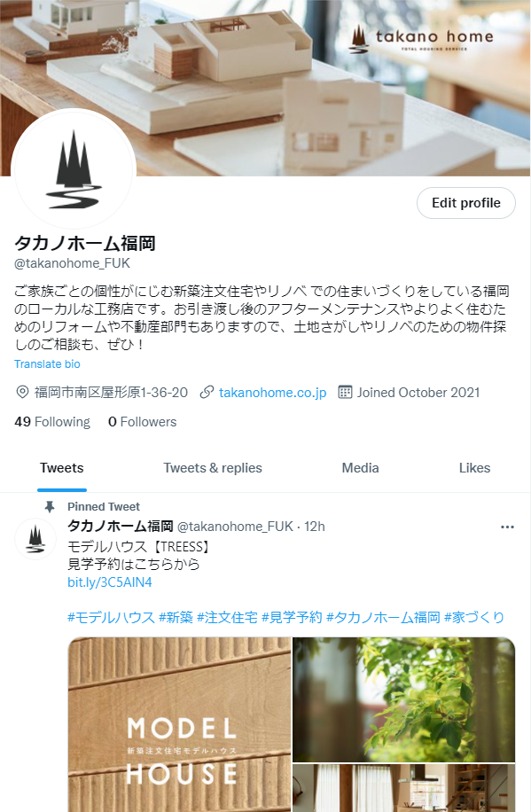This screenshot has width=531, height=812.
Task: Click the Edit profile button
Action: [x=466, y=203]
